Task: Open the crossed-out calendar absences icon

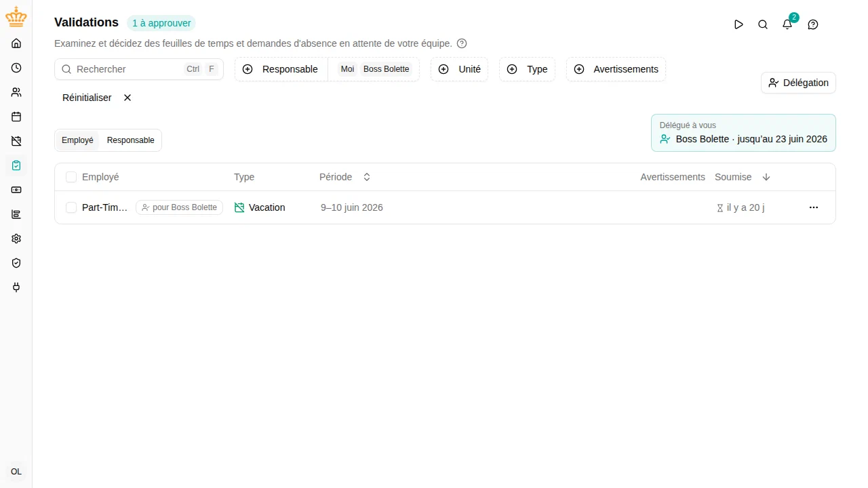Action: point(16,141)
